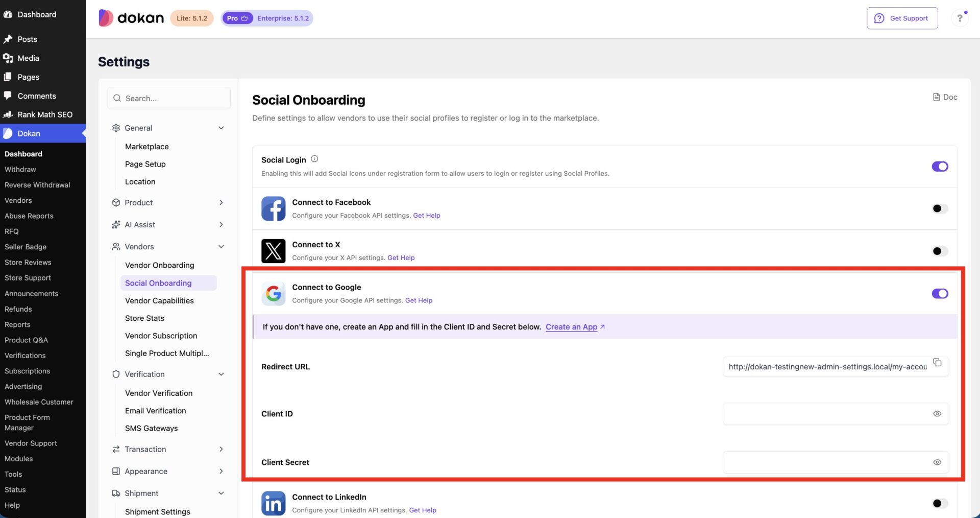Show Client ID with eye icon
This screenshot has width=980, height=518.
point(937,414)
